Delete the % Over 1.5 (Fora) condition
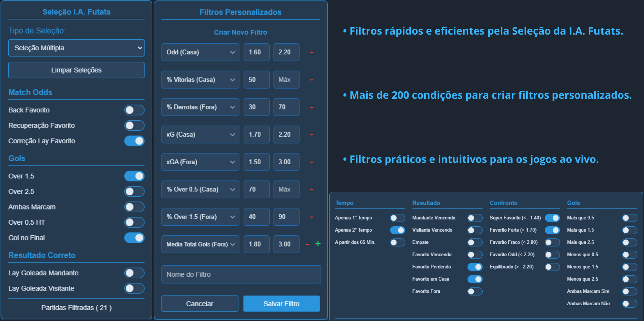 click(x=312, y=217)
